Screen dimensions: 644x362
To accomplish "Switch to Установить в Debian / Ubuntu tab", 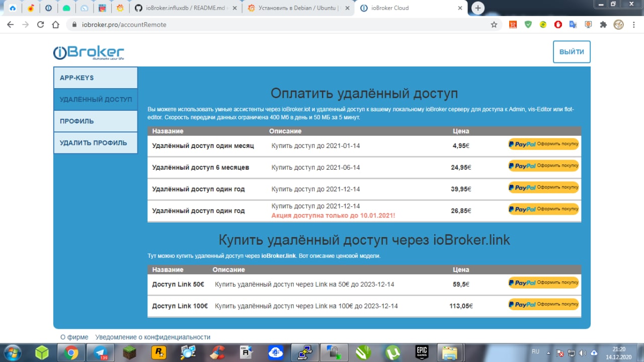I will (297, 8).
